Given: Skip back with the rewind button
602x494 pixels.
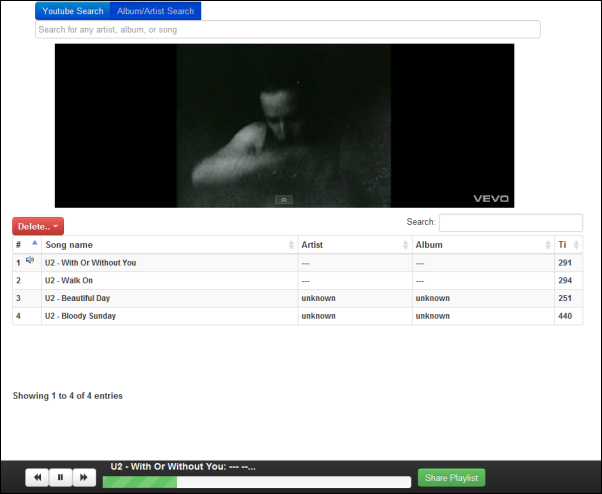Looking at the screenshot, I should 37,477.
